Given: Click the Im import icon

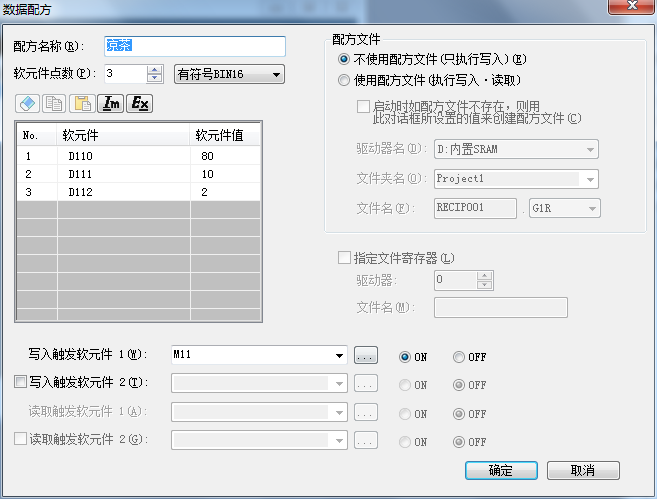Looking at the screenshot, I should (112, 104).
